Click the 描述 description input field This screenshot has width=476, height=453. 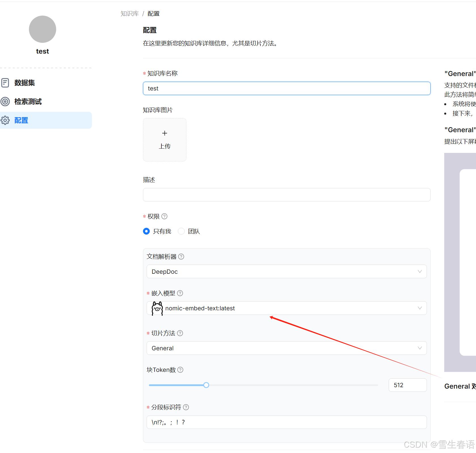pyautogui.click(x=287, y=195)
